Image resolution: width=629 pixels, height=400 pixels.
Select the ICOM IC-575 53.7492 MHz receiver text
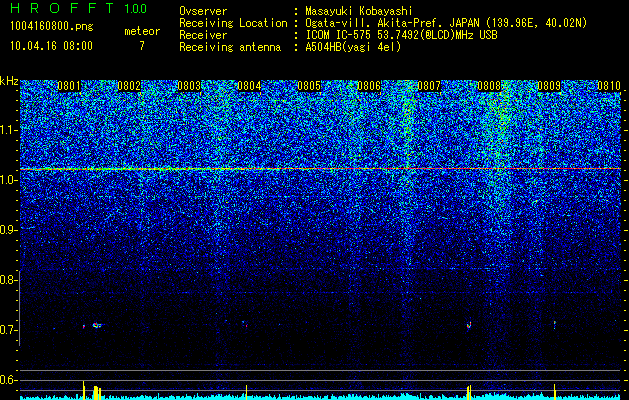401,35
